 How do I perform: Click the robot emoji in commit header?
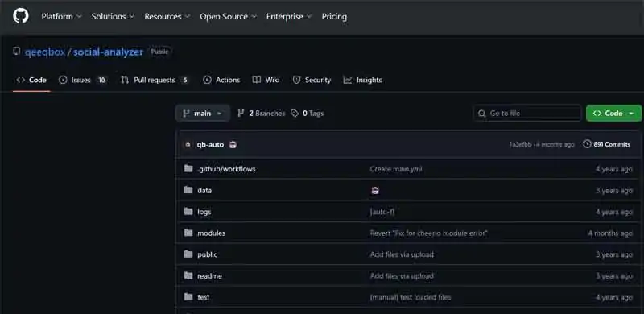coord(233,145)
